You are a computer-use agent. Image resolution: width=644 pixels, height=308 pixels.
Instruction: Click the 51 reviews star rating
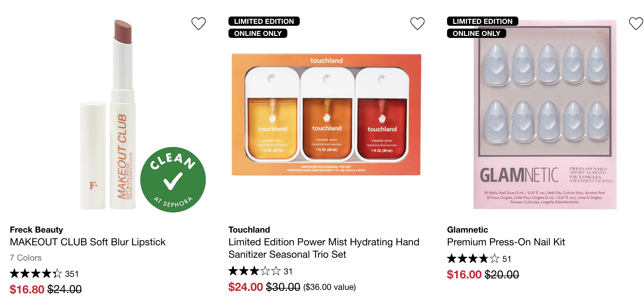pos(479,259)
